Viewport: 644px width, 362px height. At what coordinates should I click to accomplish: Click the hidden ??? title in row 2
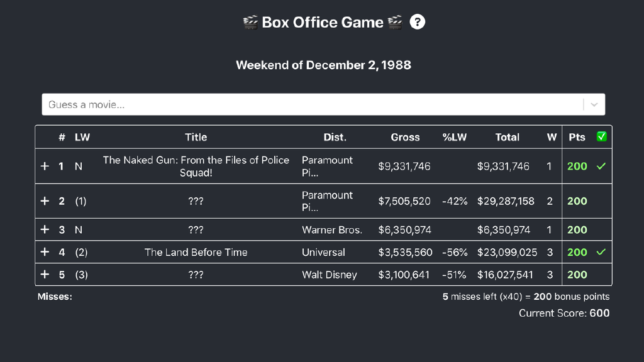[x=196, y=201]
